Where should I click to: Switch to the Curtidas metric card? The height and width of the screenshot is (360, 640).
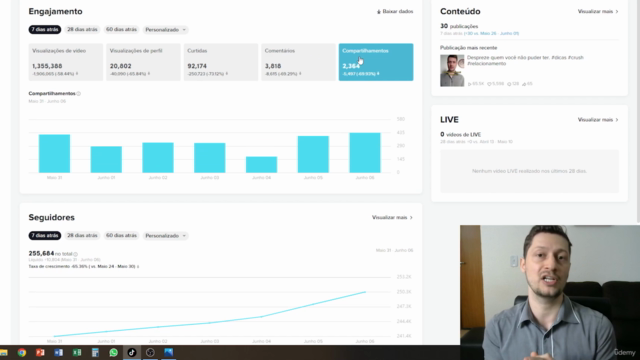pyautogui.click(x=221, y=62)
